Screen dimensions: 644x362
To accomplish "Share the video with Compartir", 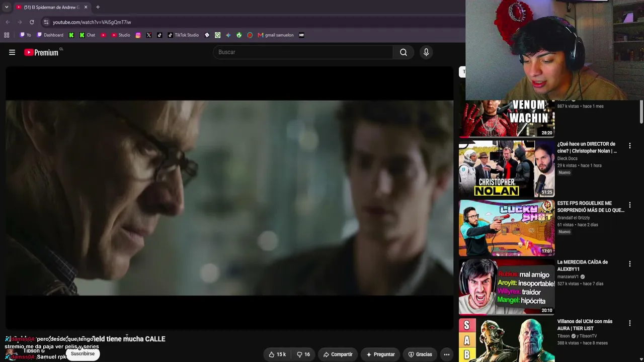I will (x=338, y=354).
